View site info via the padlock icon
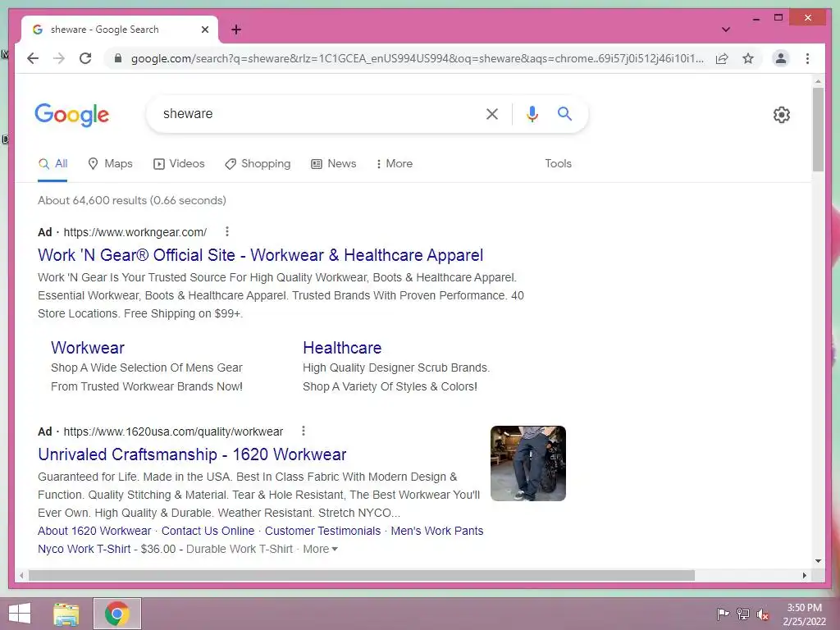 pyautogui.click(x=118, y=58)
